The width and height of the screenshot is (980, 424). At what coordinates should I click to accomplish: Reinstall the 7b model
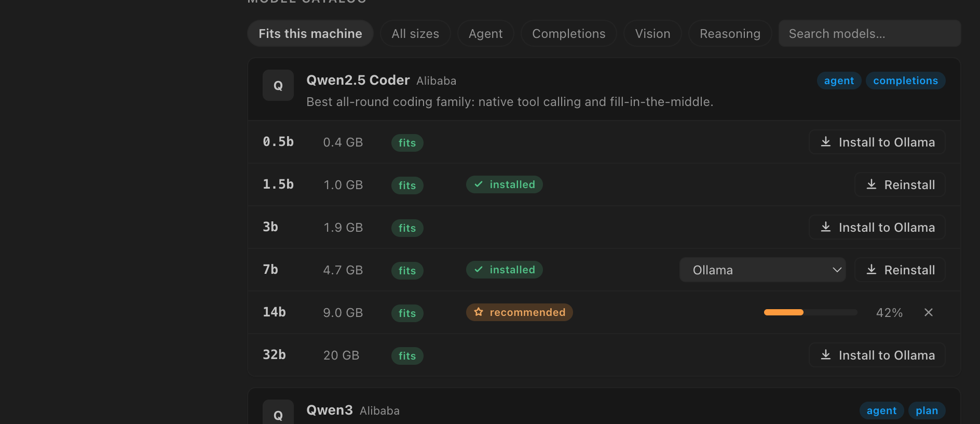[x=900, y=270]
